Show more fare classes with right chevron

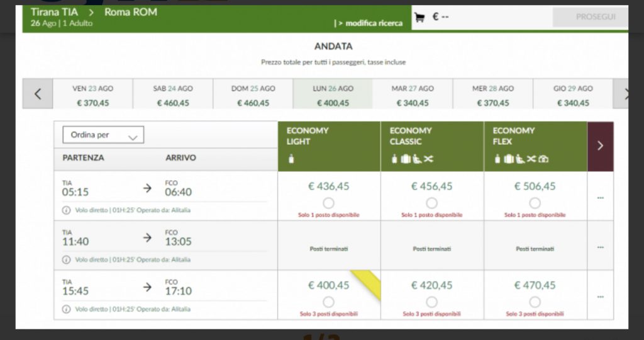601,146
